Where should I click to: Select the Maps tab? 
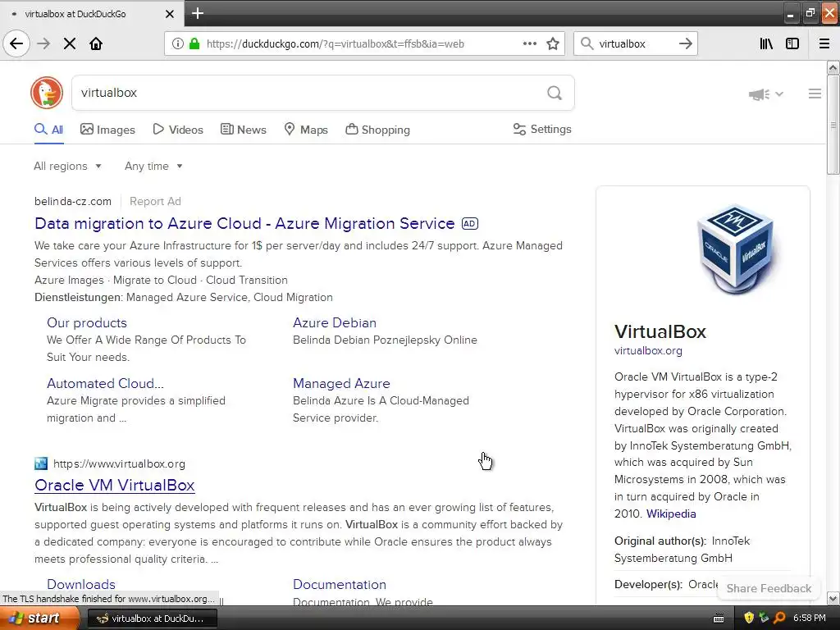pos(306,130)
